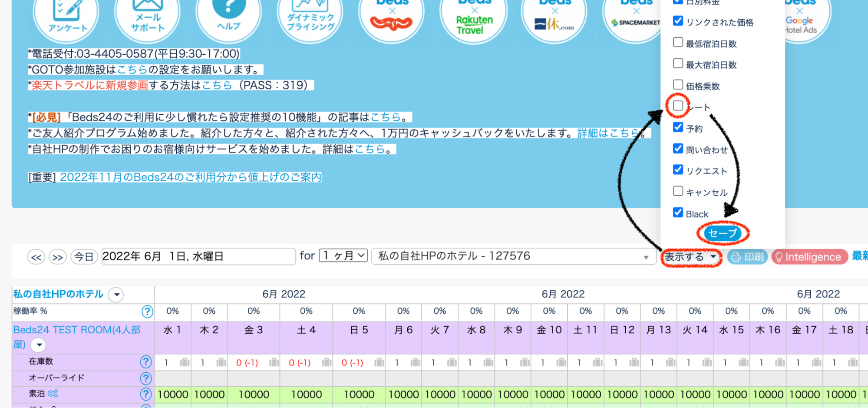Enable the キャンセル checkbox
Image resolution: width=868 pixels, height=408 pixels.
(x=678, y=191)
